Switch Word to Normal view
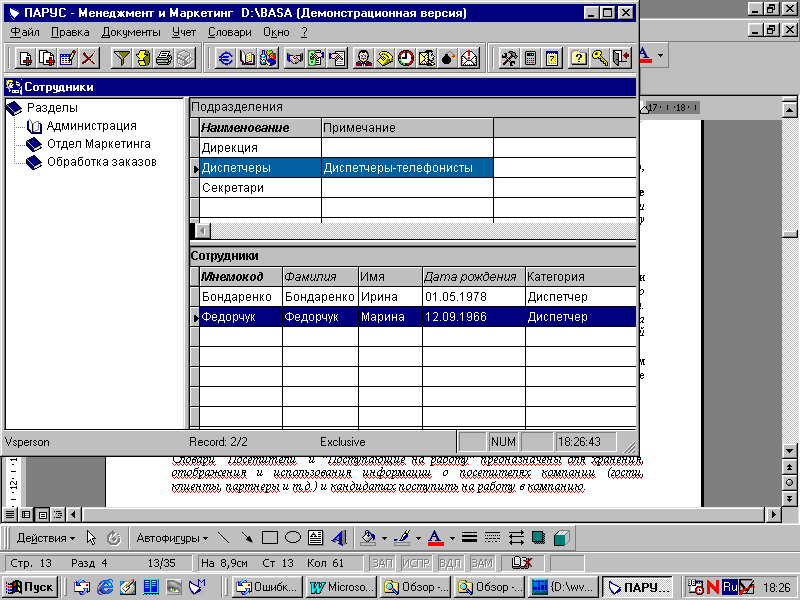This screenshot has height=600, width=800. point(10,514)
